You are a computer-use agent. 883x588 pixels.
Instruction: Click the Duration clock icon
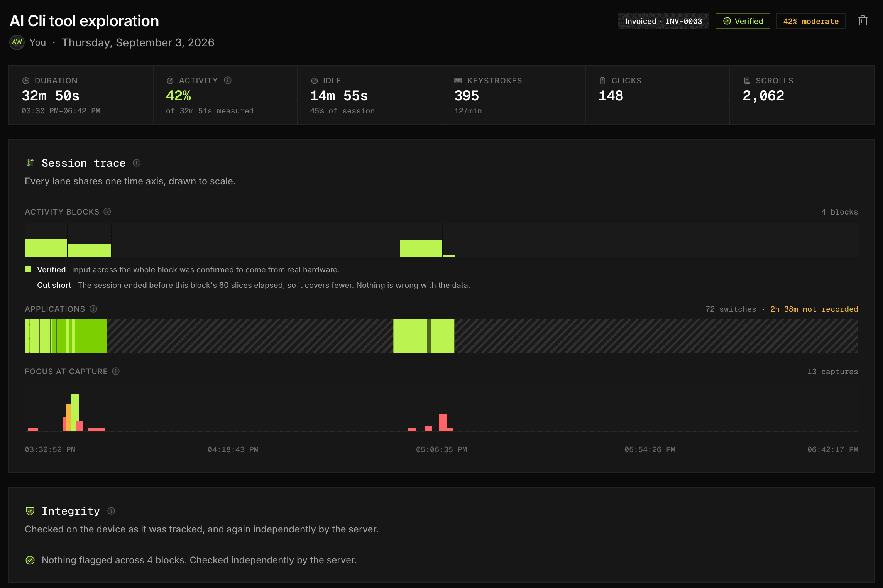26,81
